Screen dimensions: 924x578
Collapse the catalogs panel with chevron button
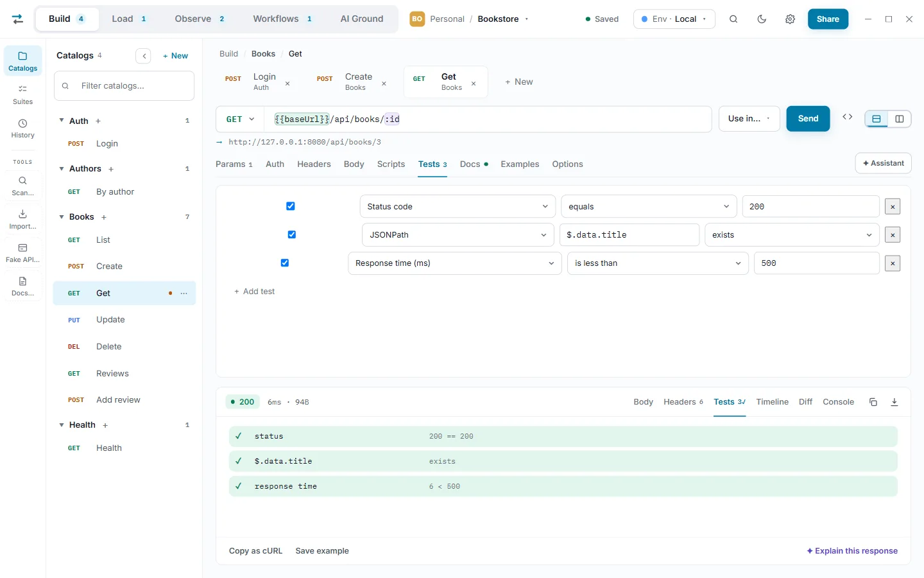[144, 56]
